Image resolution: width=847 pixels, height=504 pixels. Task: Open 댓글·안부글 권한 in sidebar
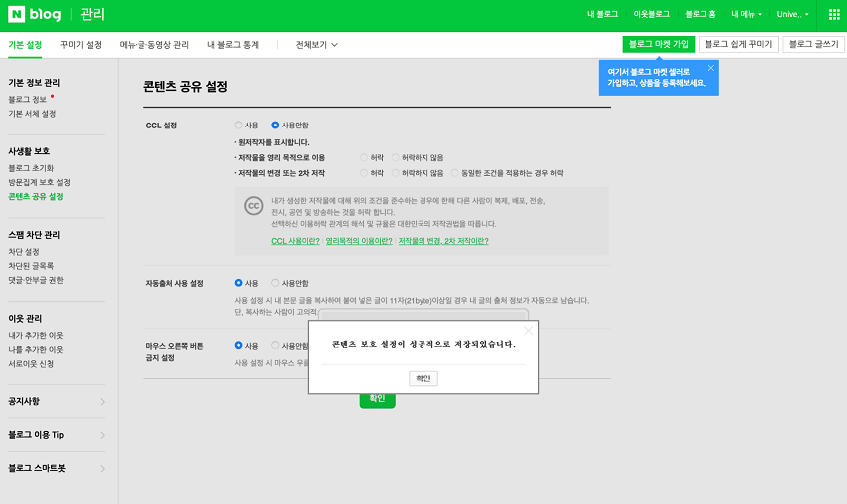pyautogui.click(x=36, y=280)
